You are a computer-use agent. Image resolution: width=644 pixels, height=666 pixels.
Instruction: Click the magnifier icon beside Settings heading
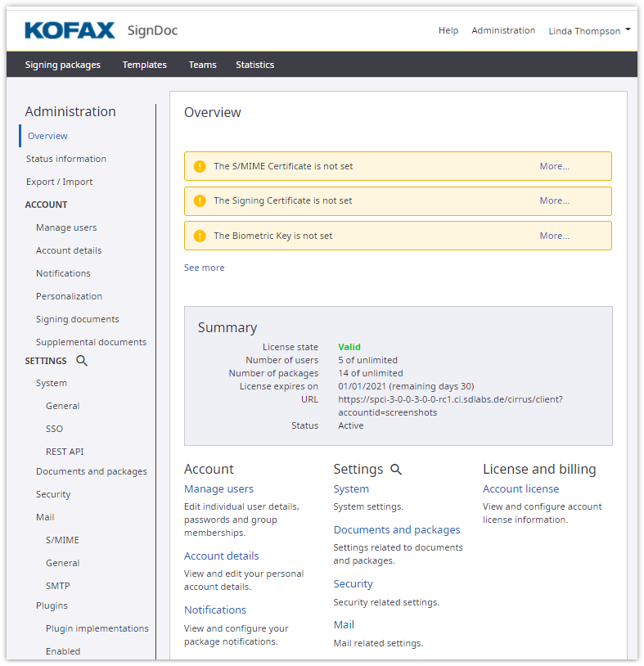click(x=396, y=470)
